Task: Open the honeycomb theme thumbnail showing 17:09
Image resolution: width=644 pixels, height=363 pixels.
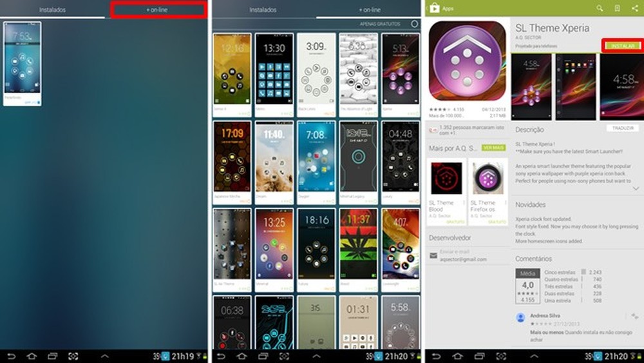Action: (232, 162)
